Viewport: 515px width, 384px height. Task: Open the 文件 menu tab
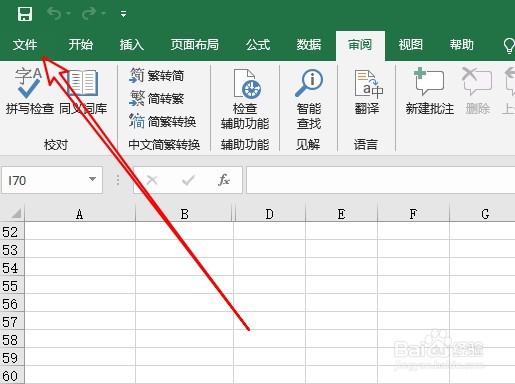pos(25,45)
